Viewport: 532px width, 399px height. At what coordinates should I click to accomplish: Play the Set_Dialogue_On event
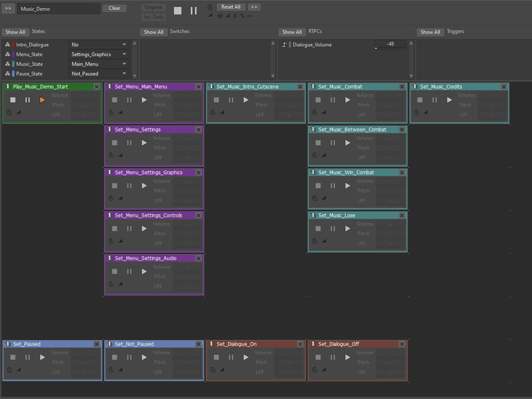tap(246, 357)
